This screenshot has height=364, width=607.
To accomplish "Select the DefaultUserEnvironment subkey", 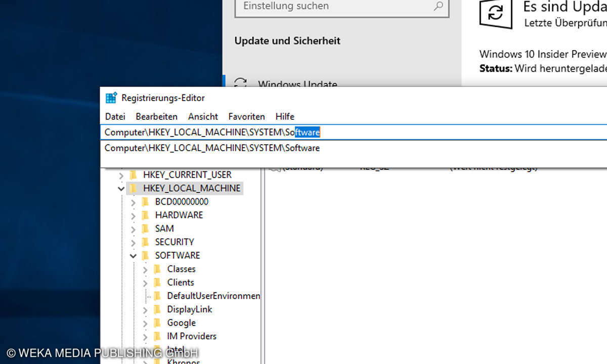I will click(x=213, y=296).
